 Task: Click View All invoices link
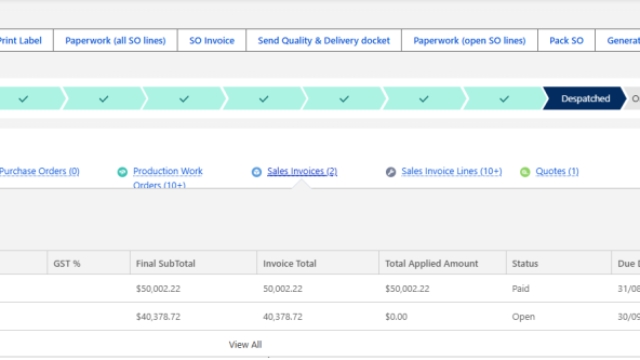coord(245,344)
